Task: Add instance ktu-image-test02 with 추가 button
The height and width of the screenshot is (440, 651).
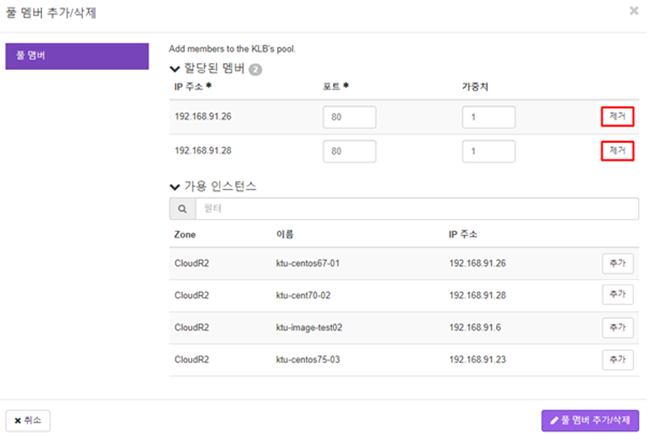Action: pos(618,328)
